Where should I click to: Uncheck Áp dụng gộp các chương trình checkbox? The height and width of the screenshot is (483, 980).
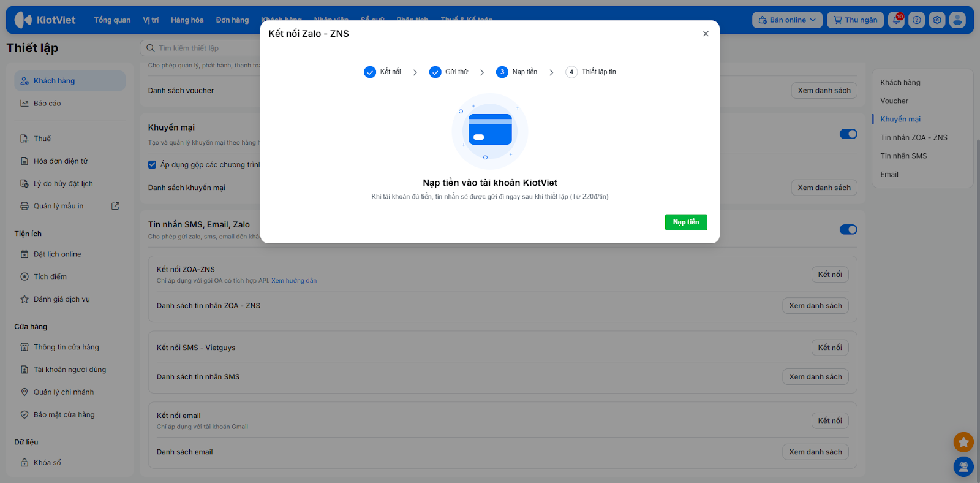pyautogui.click(x=152, y=164)
